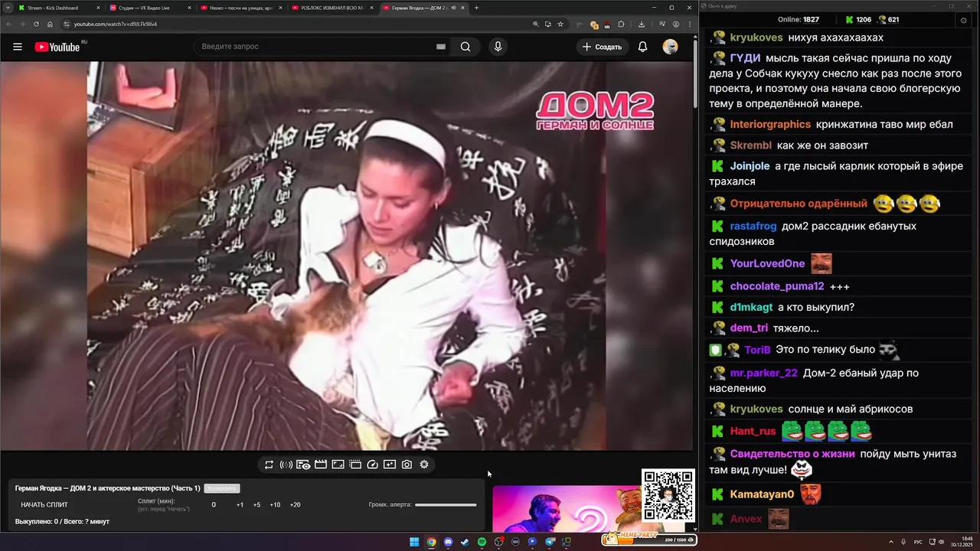Click username mr.parker_22 in chat
Screen dimensions: 980x551
click(763, 373)
